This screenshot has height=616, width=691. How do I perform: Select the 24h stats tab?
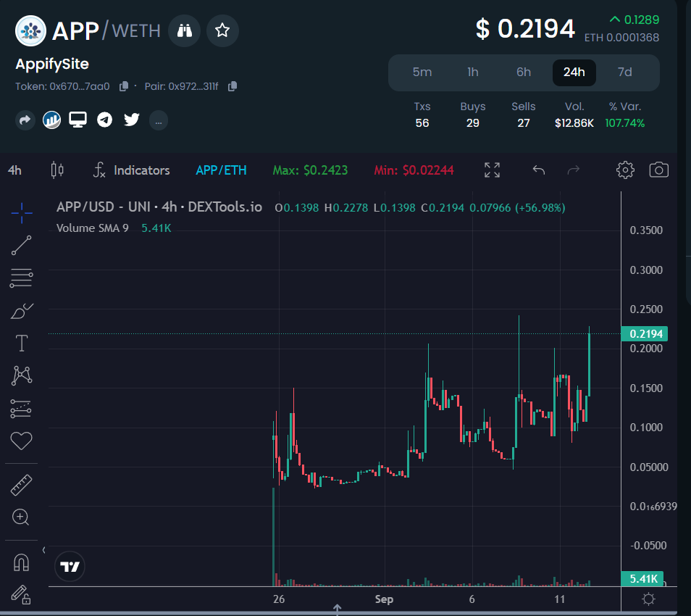(574, 72)
